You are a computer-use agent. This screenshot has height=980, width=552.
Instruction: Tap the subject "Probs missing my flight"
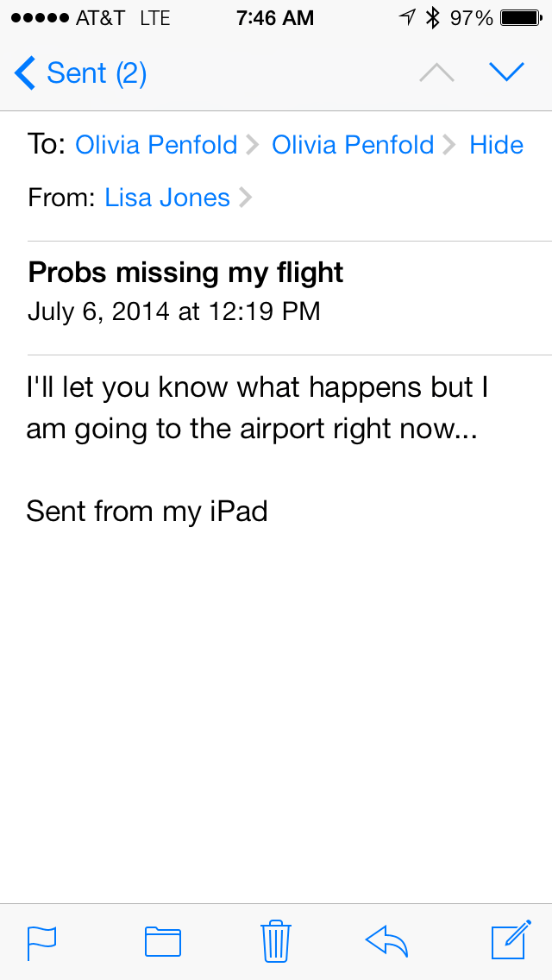[185, 273]
